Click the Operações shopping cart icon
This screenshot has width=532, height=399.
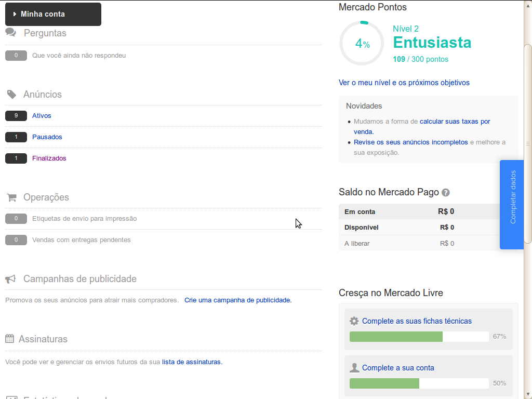(11, 197)
